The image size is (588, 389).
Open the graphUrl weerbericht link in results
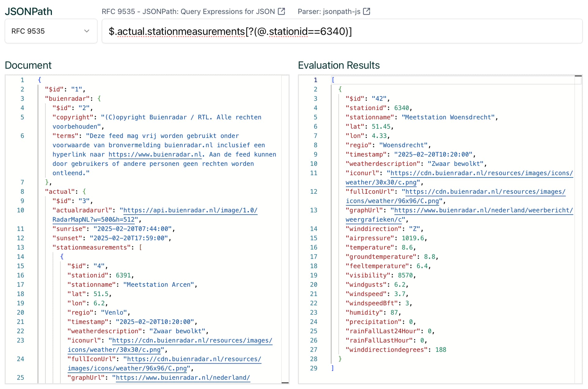(483, 210)
